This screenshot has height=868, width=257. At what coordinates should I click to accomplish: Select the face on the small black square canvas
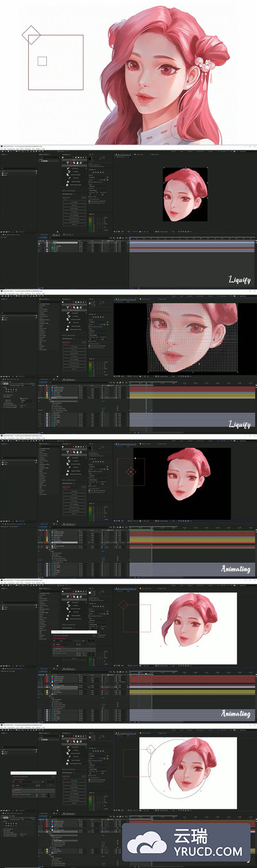(x=185, y=196)
